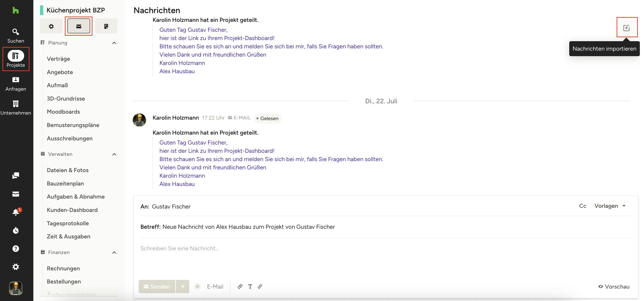
Task: Toggle the text formatting T icon
Action: pyautogui.click(x=250, y=287)
